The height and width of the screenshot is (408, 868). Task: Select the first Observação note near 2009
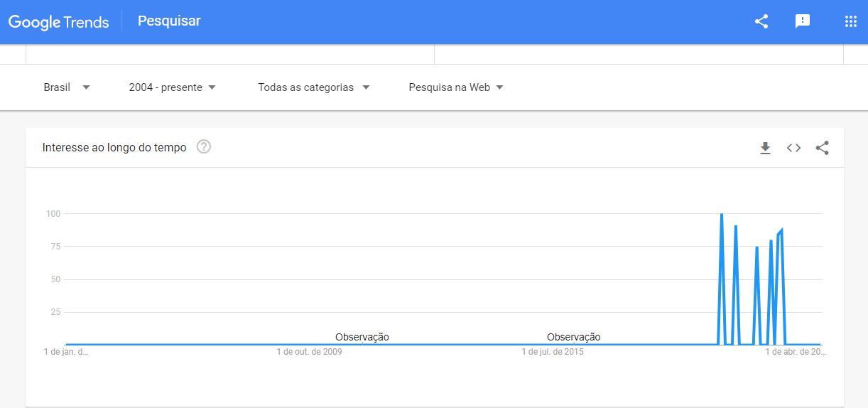pos(362,337)
